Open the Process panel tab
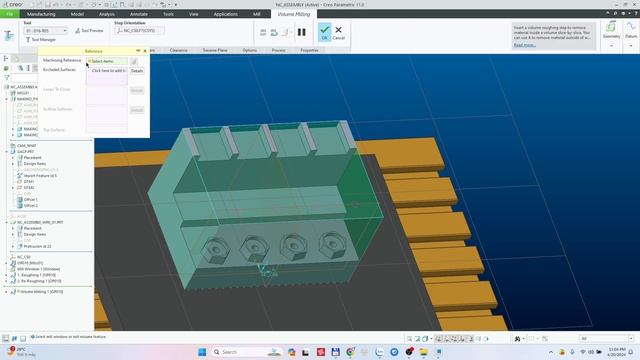The height and width of the screenshot is (360, 640). pos(278,50)
